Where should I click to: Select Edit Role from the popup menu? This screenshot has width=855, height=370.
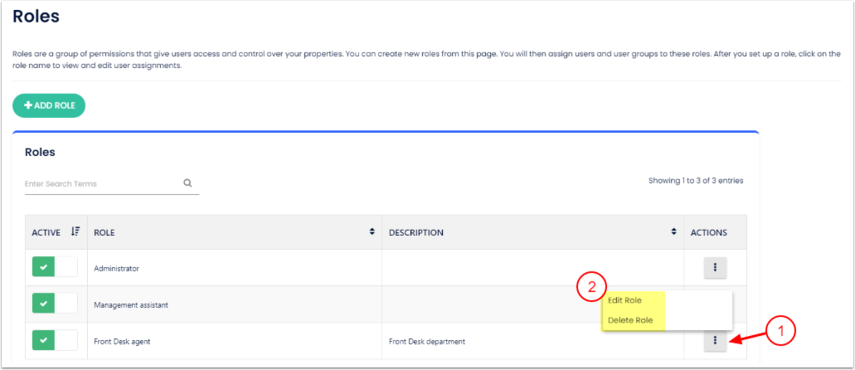[x=624, y=300]
